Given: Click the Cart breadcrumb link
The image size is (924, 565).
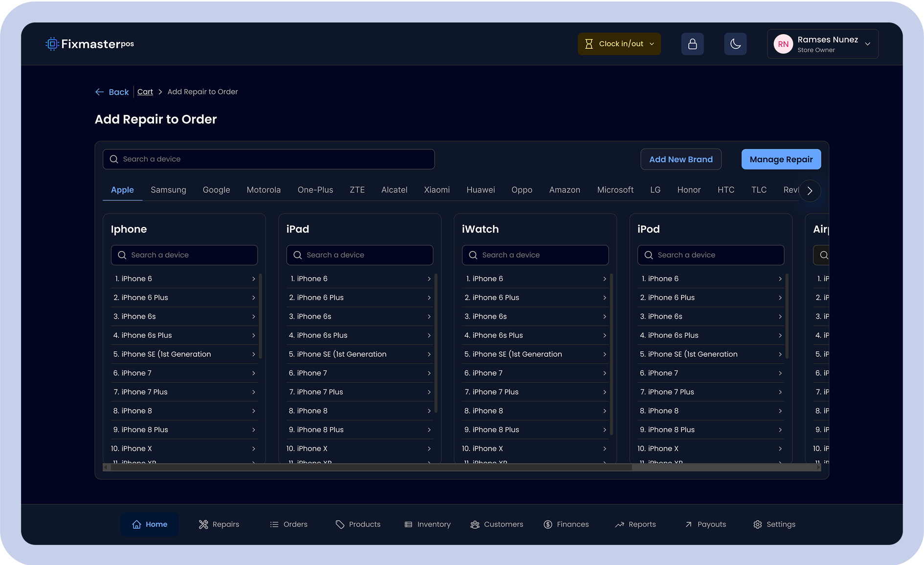Looking at the screenshot, I should pyautogui.click(x=145, y=92).
